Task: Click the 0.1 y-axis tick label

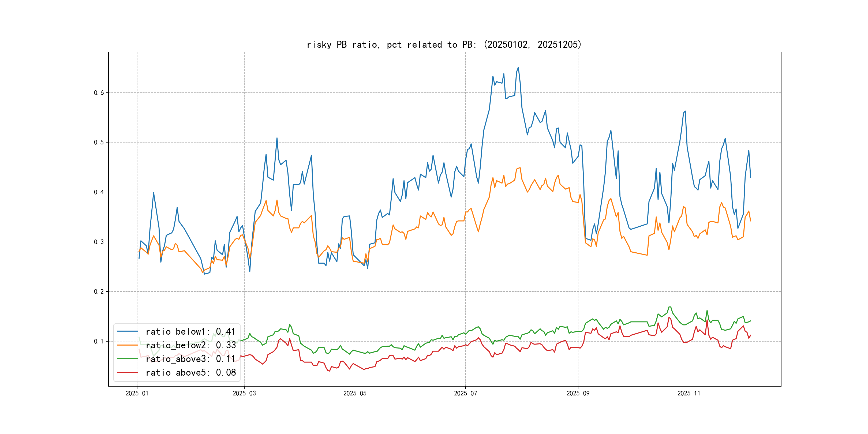Action: (99, 341)
